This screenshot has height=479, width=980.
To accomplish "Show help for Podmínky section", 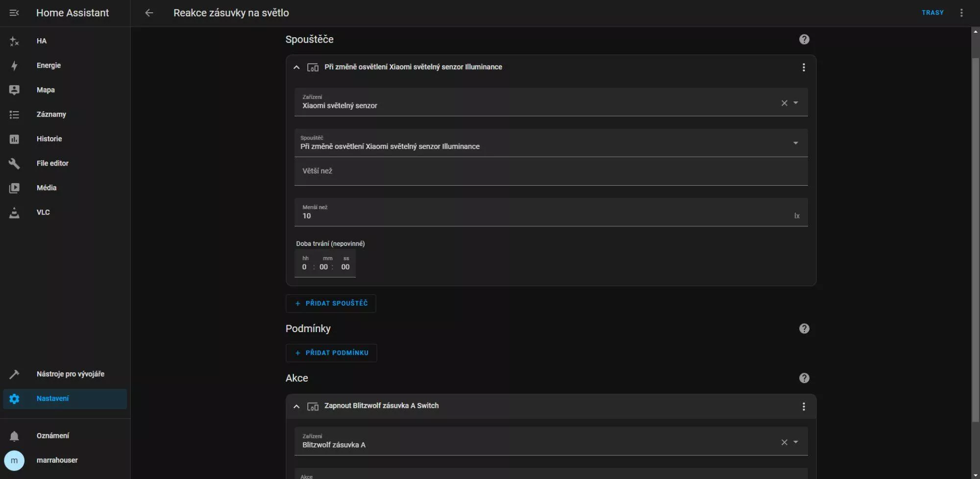I will pos(804,329).
